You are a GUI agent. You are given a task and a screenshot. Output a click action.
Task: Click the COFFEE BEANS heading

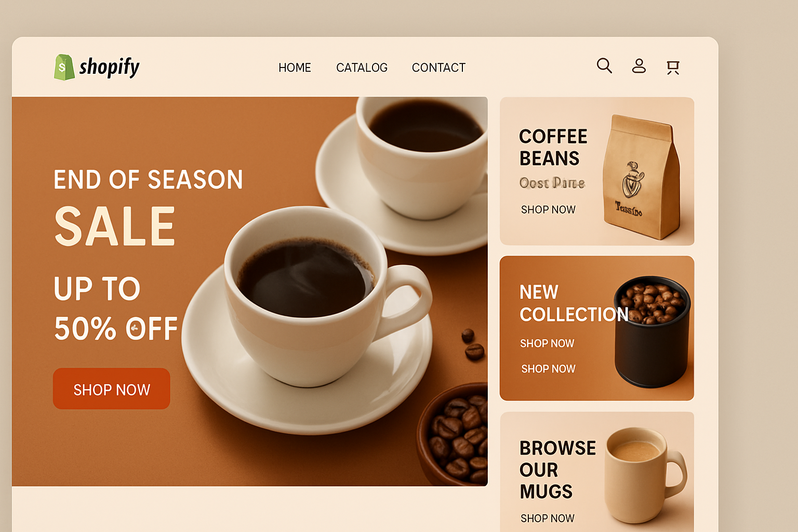tap(553, 148)
